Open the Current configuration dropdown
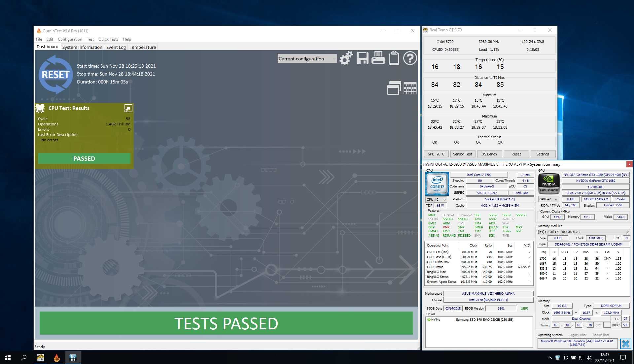The width and height of the screenshot is (634, 364). pos(307,59)
